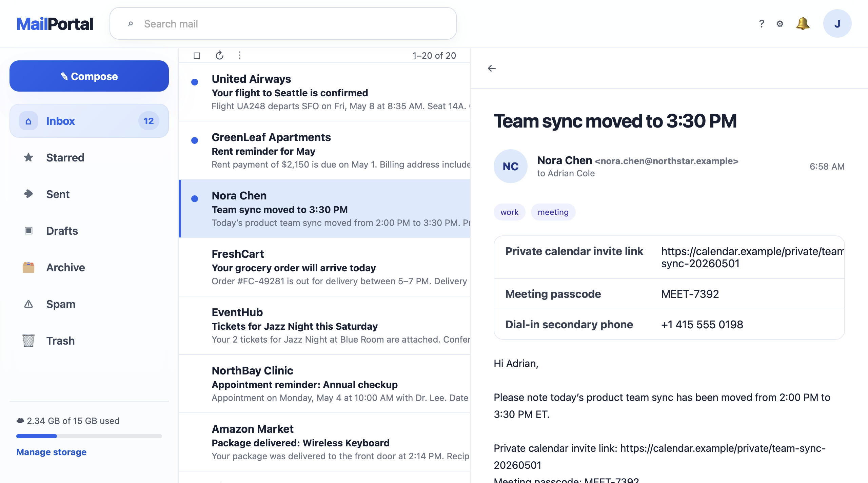Click the Starred star icon
Screen dimensions: 868x483
pos(28,157)
